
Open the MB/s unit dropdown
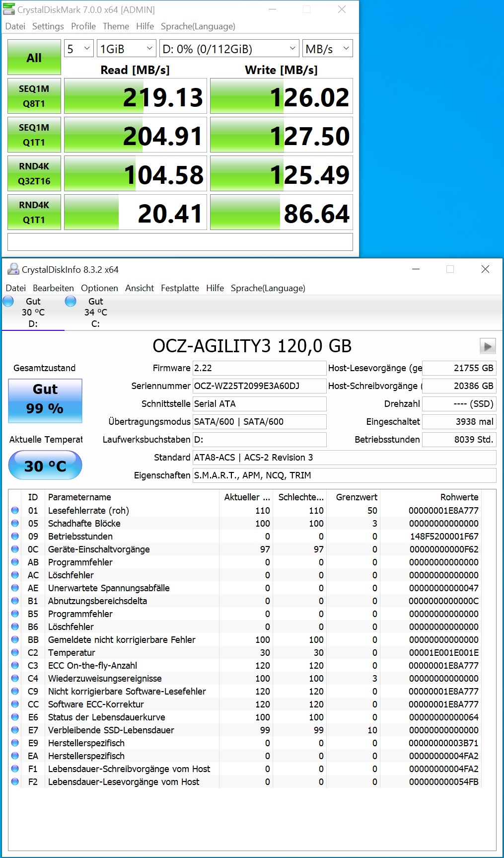[328, 49]
